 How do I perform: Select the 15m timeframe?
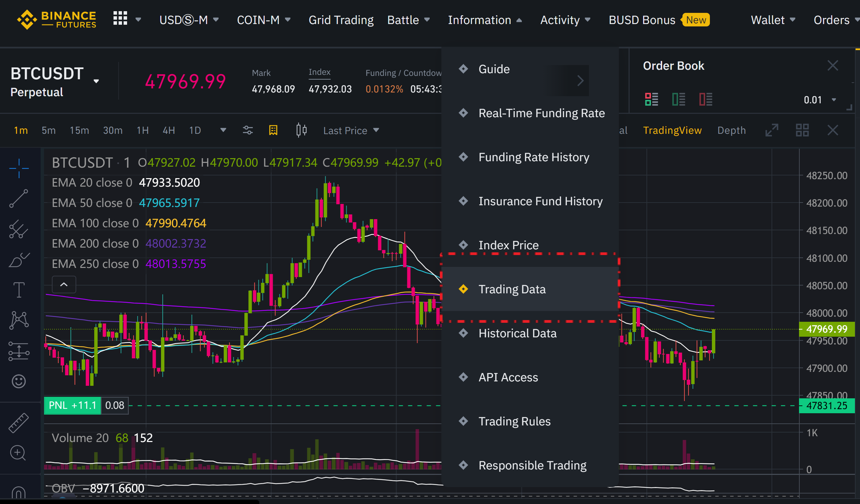(79, 130)
